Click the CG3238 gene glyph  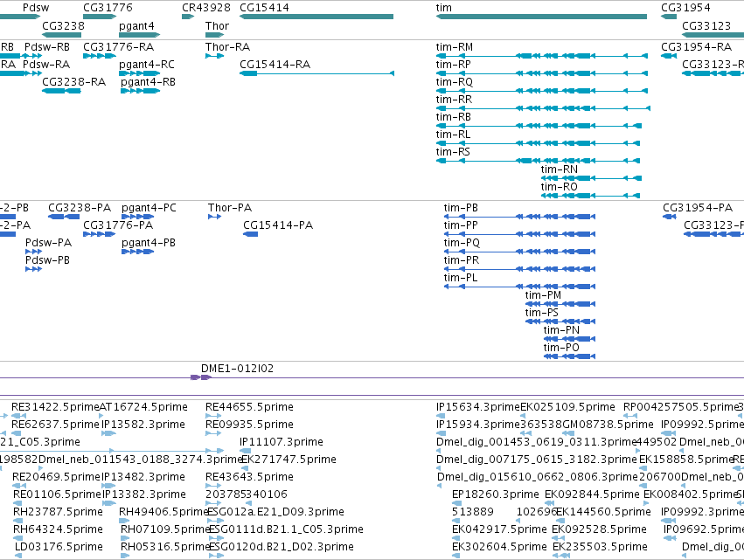point(62,35)
